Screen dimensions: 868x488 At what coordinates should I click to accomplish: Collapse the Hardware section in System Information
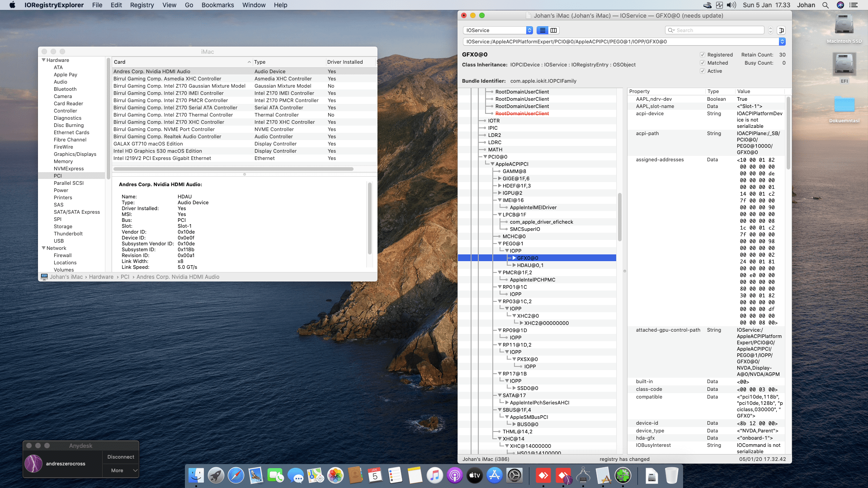[44, 60]
